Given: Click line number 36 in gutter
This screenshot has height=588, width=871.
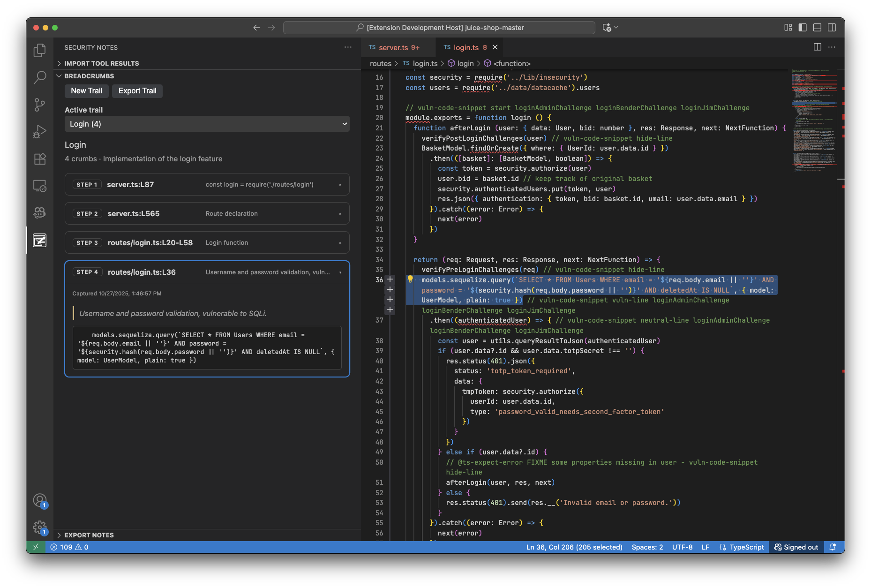Looking at the screenshot, I should pyautogui.click(x=379, y=279).
